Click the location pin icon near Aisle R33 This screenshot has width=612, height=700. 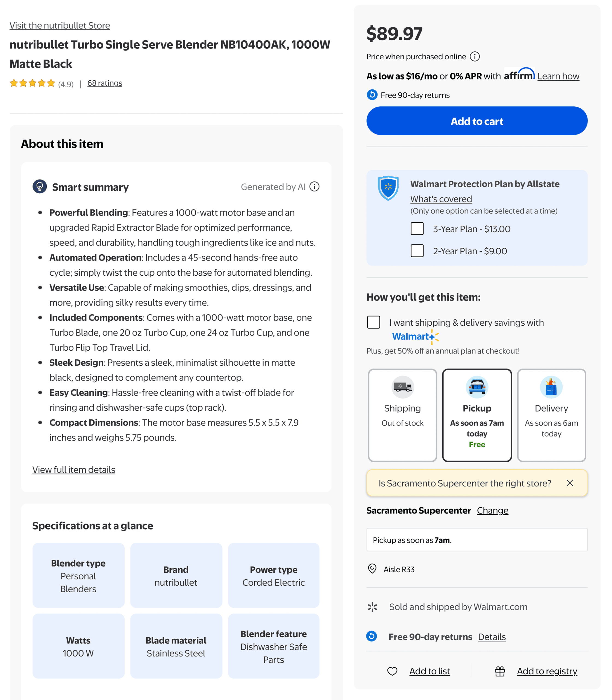pos(373,569)
